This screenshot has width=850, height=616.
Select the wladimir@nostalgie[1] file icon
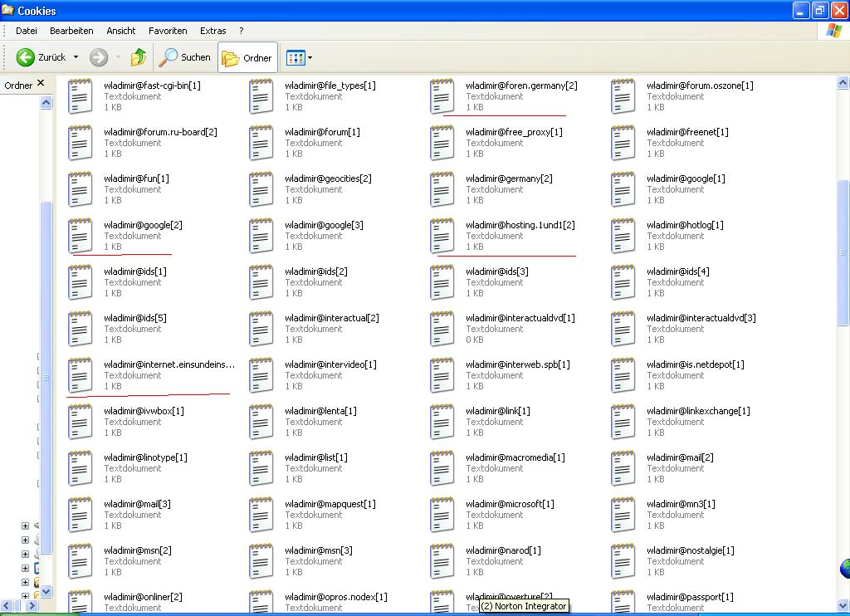[x=623, y=561]
